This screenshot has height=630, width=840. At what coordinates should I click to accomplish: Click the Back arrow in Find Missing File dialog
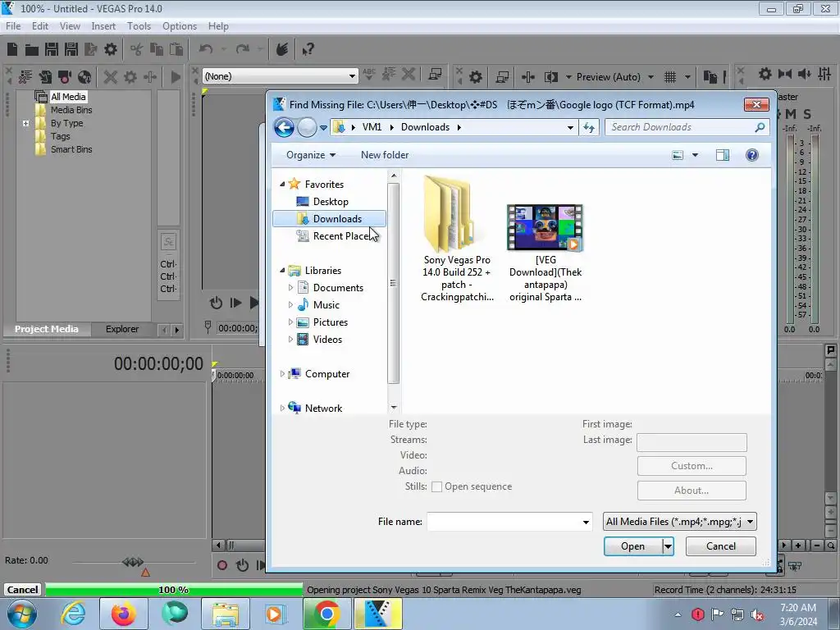point(284,127)
